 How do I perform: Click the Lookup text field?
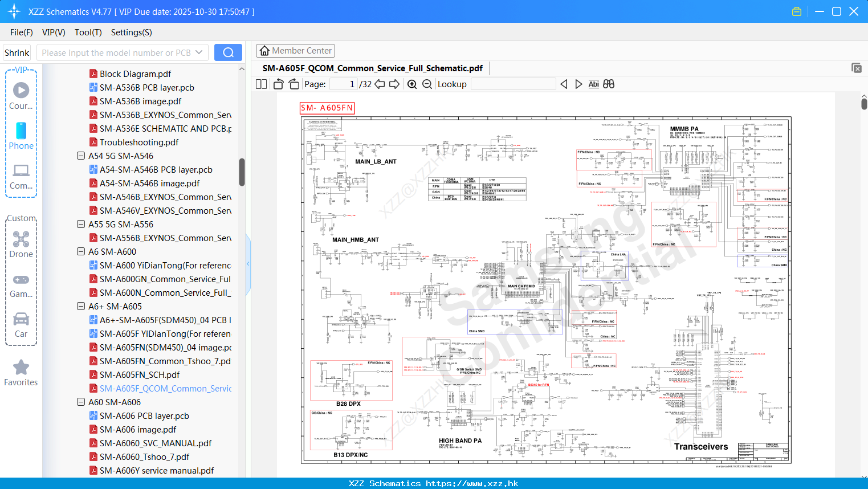[513, 84]
